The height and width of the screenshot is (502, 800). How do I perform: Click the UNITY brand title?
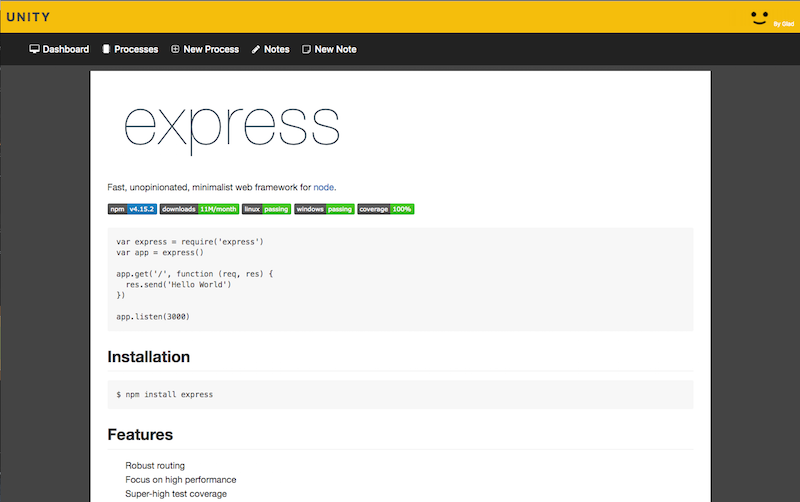tap(29, 17)
